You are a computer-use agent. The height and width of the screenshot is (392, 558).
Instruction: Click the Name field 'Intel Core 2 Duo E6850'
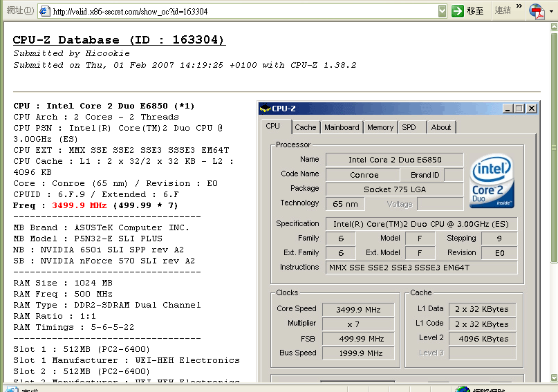click(395, 160)
